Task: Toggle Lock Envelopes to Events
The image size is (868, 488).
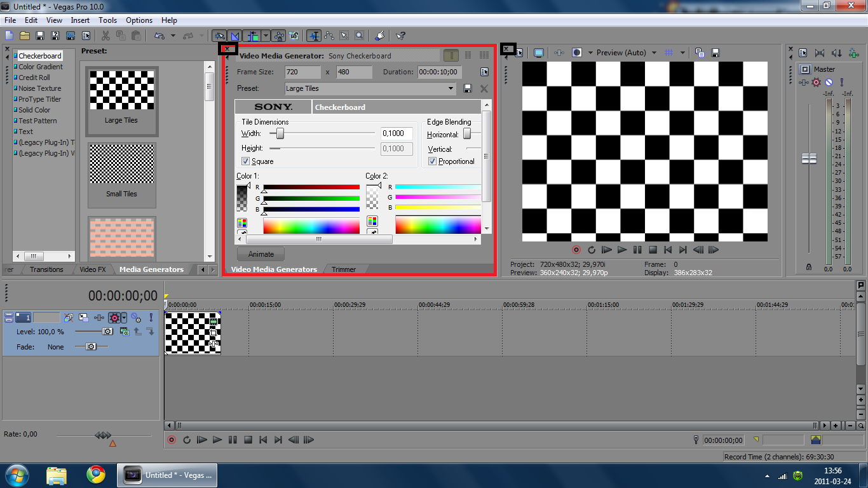Action: tap(280, 36)
